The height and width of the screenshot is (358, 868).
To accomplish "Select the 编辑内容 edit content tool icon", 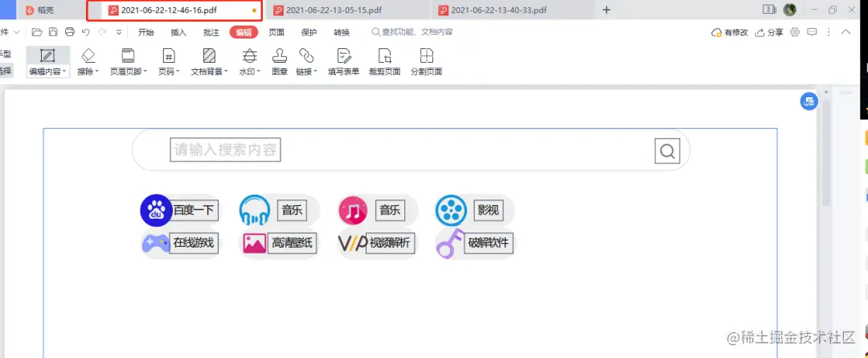I will point(47,56).
